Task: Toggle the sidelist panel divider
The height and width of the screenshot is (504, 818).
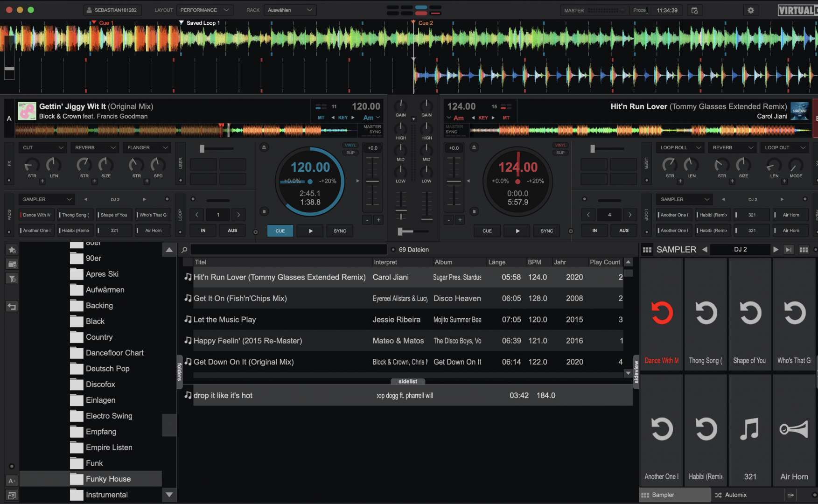Action: click(x=408, y=381)
